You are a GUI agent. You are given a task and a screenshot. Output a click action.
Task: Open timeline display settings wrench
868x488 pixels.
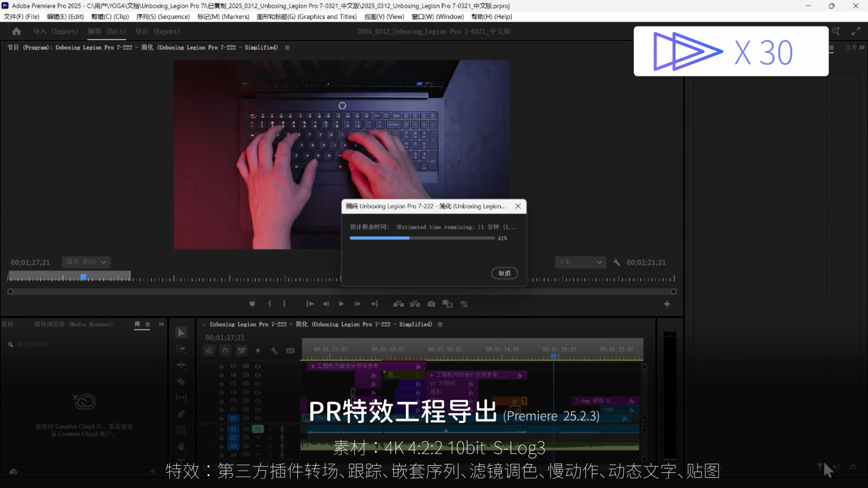(274, 351)
